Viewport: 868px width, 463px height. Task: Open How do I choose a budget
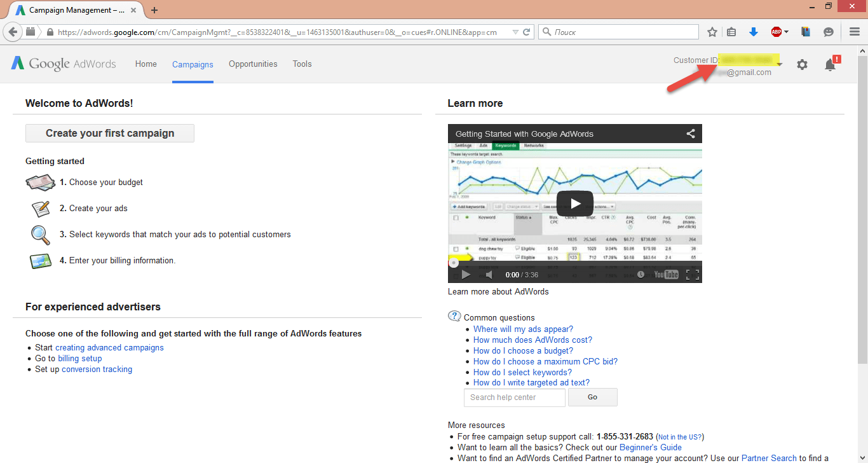tap(523, 350)
